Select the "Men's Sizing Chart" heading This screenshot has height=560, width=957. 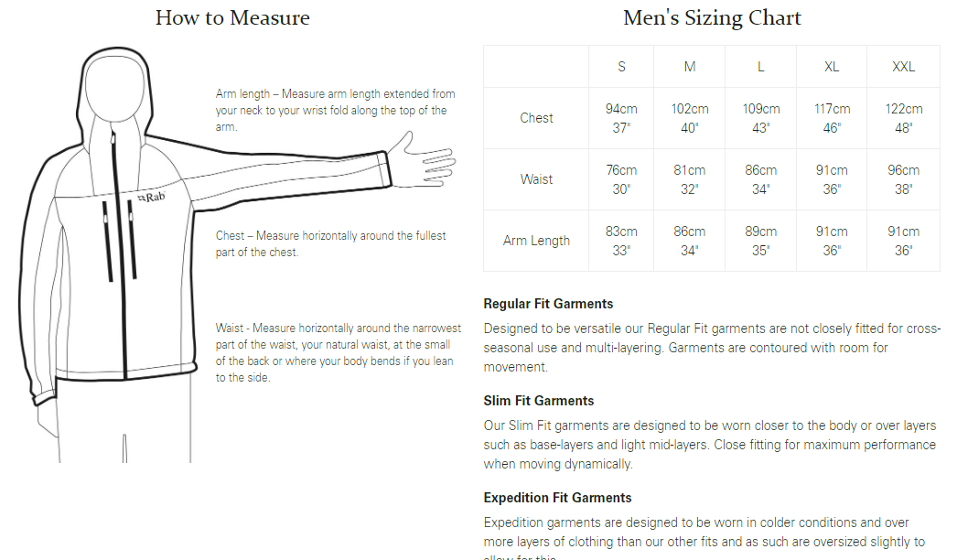[712, 18]
